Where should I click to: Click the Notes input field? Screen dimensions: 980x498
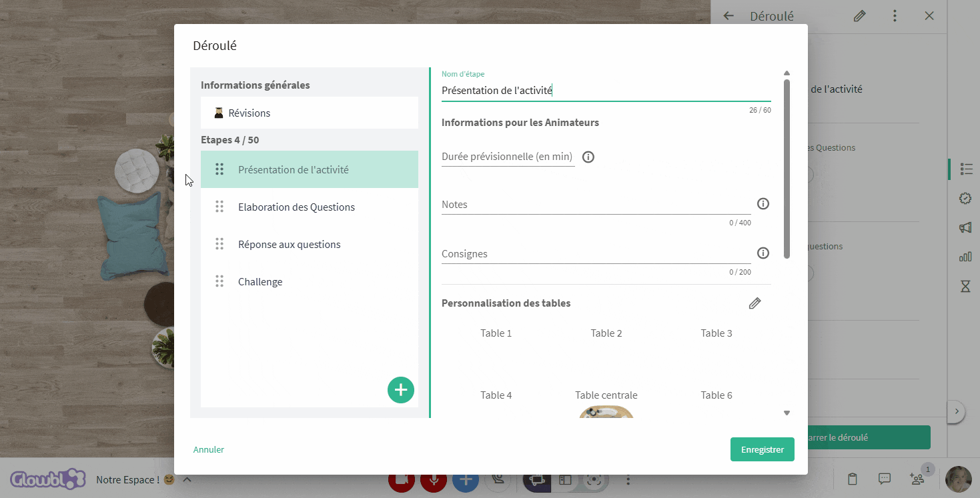596,205
